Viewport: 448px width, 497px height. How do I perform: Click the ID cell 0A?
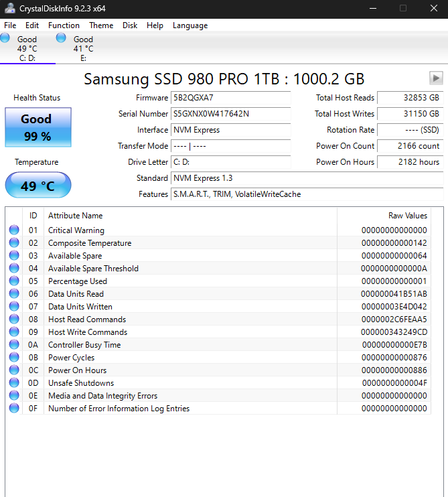click(x=33, y=345)
